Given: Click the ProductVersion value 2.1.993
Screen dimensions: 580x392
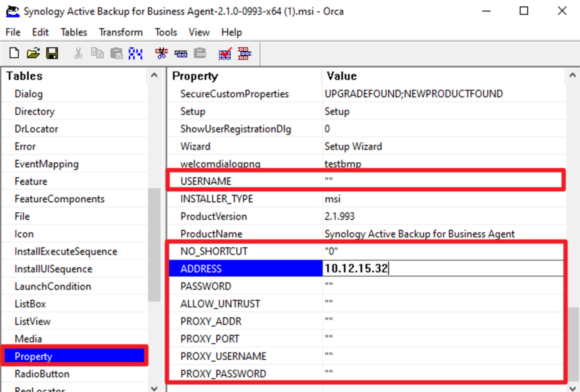Looking at the screenshot, I should [339, 216].
